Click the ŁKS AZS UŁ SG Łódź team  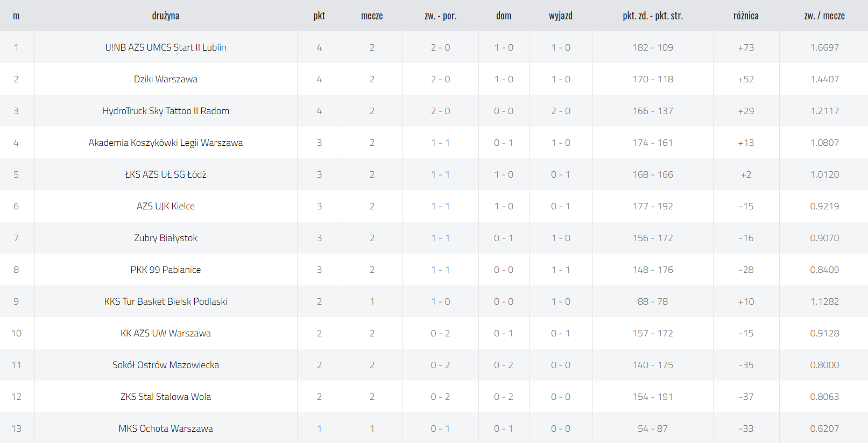click(x=166, y=174)
